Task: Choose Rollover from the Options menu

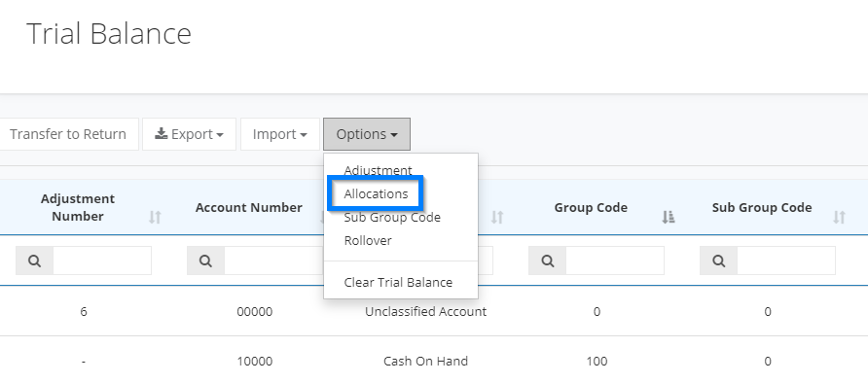Action: 368,240
